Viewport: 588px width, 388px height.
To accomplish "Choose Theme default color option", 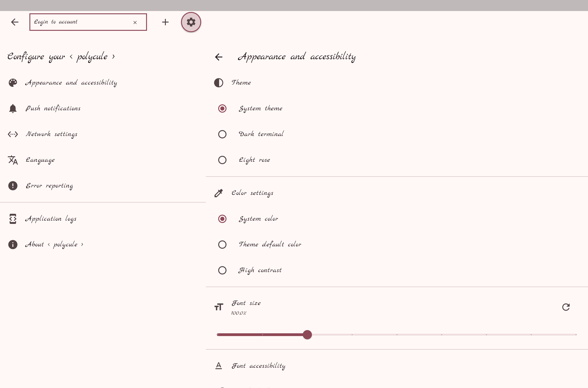I will [222, 245].
